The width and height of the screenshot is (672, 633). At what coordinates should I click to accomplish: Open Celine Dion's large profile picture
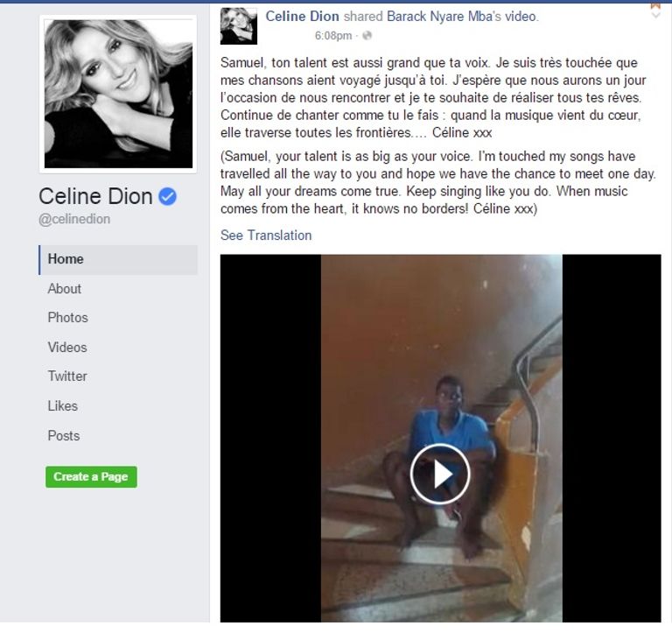118,95
